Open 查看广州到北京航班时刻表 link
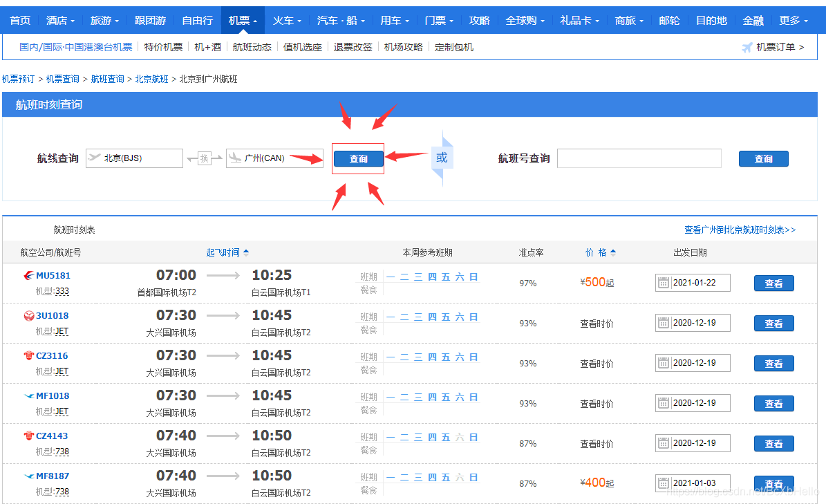The height and width of the screenshot is (504, 826). pos(740,230)
